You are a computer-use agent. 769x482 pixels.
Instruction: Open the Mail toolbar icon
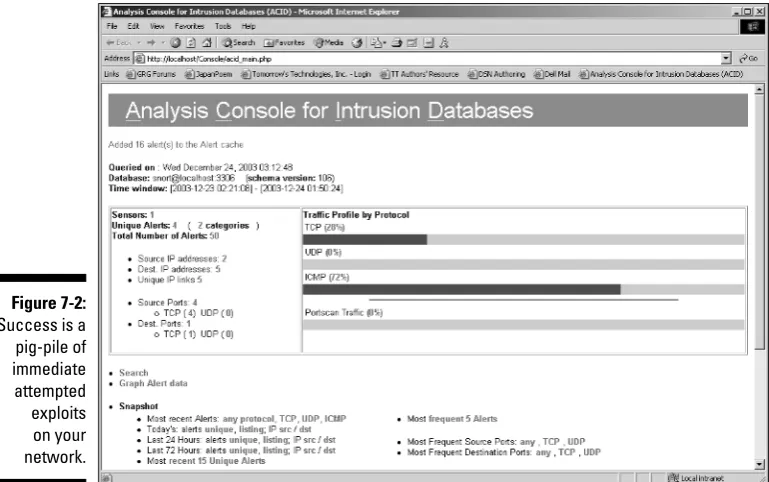click(376, 43)
